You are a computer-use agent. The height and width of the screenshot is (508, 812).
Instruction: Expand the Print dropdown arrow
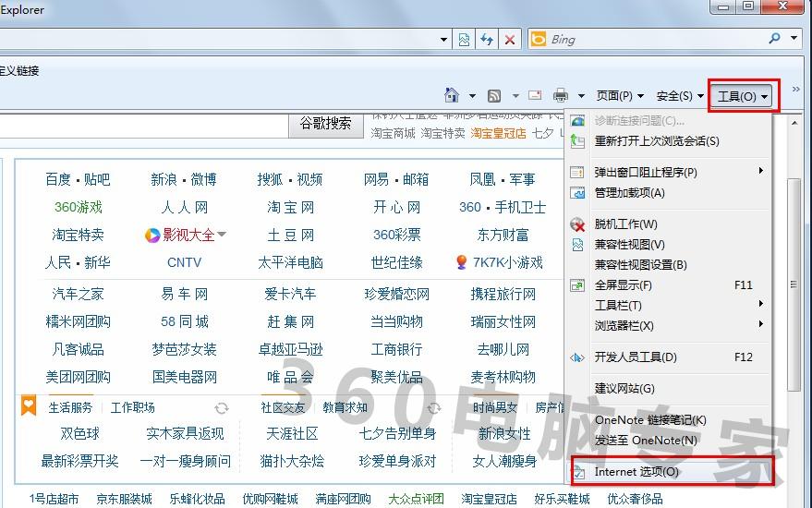(581, 96)
